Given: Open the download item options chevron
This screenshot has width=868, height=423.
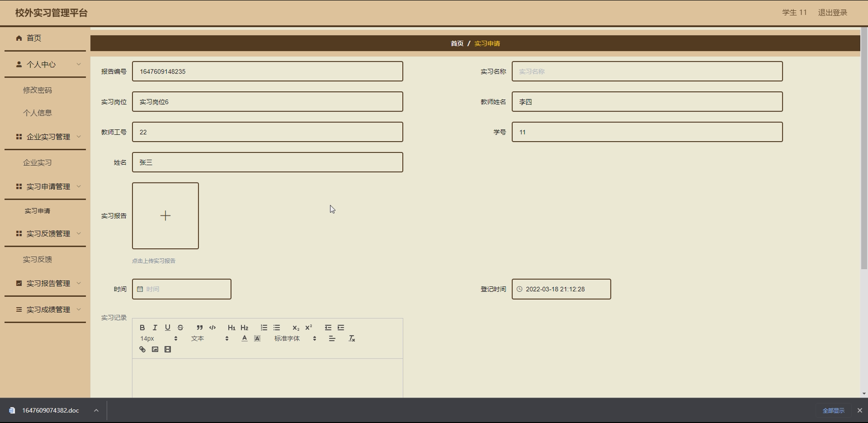Looking at the screenshot, I should pyautogui.click(x=96, y=410).
